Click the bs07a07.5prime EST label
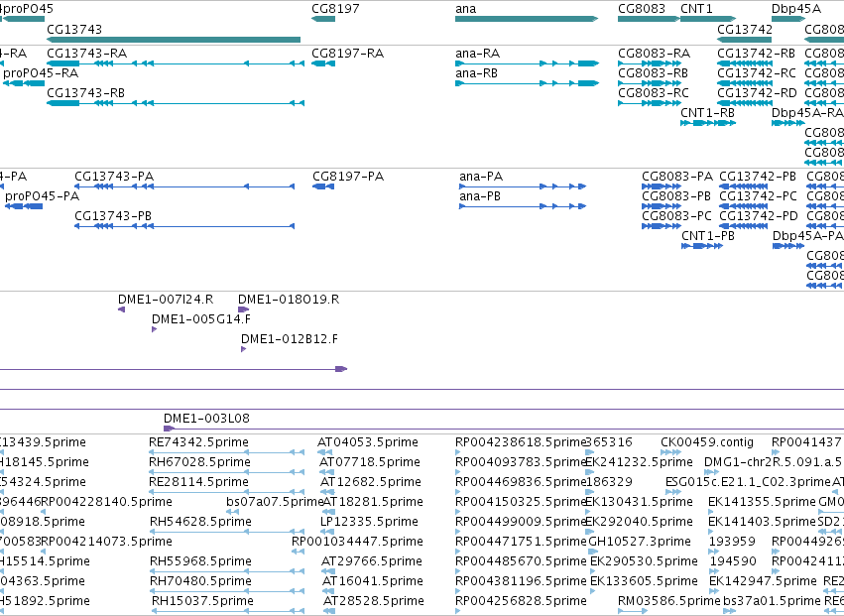Screen dimensions: 844x616 pos(275,502)
